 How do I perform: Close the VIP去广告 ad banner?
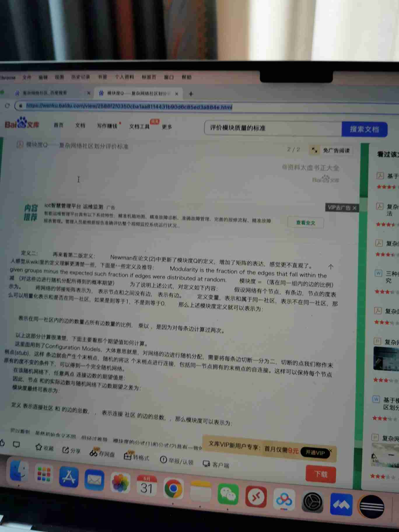354,208
